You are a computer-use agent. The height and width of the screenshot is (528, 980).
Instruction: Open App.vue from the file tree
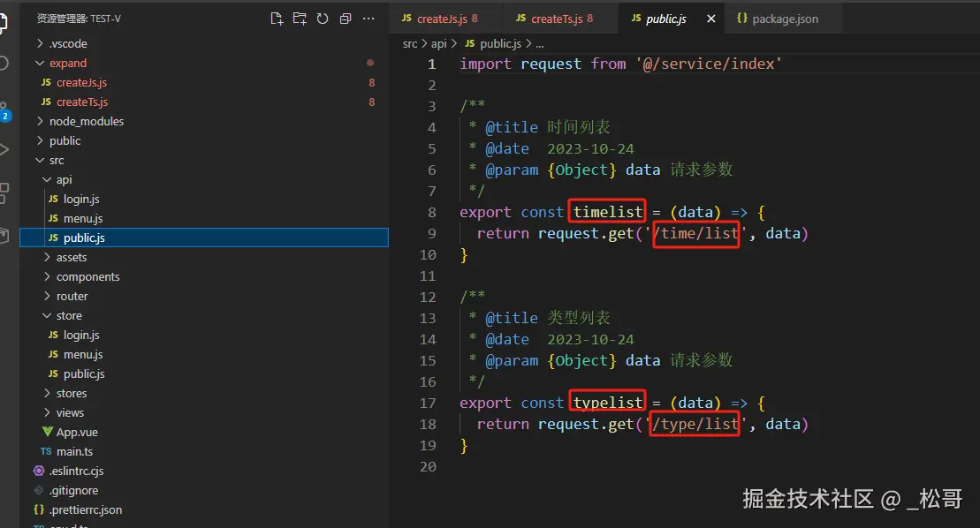(77, 432)
